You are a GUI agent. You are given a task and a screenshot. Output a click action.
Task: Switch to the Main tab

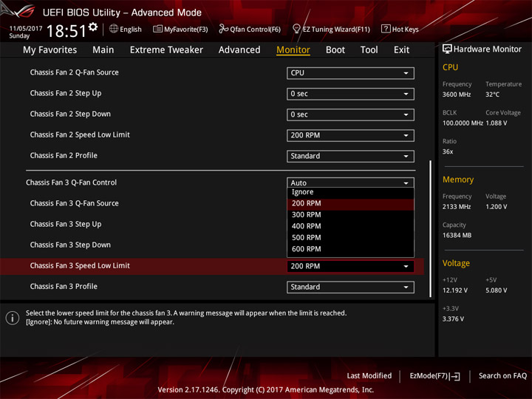[x=103, y=50]
